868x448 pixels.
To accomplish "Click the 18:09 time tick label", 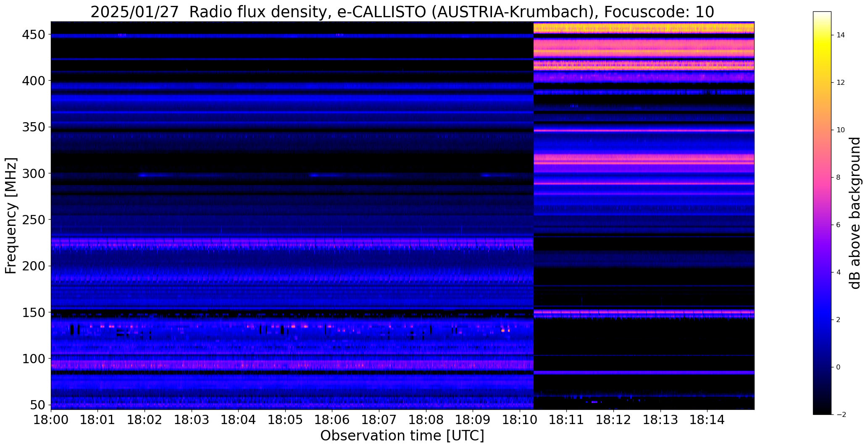I will coord(473,419).
